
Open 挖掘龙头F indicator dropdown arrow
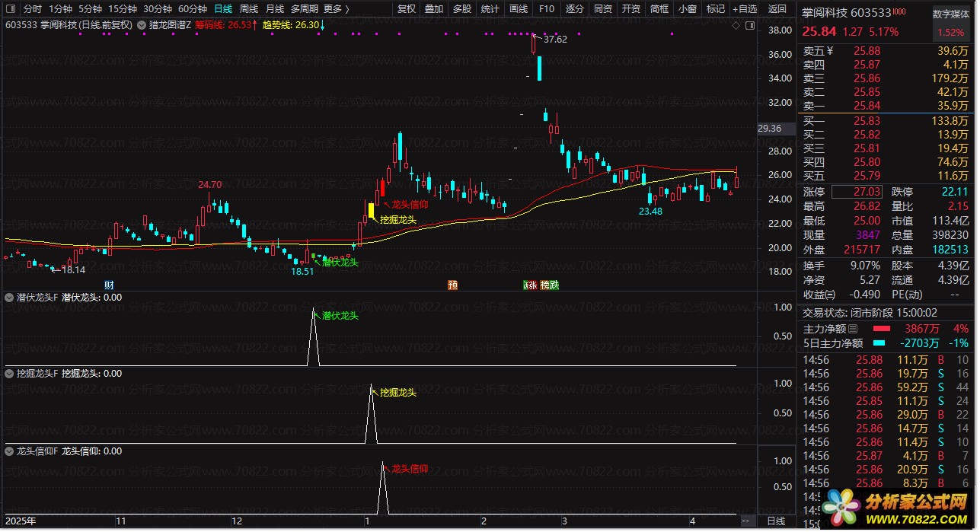(9, 374)
